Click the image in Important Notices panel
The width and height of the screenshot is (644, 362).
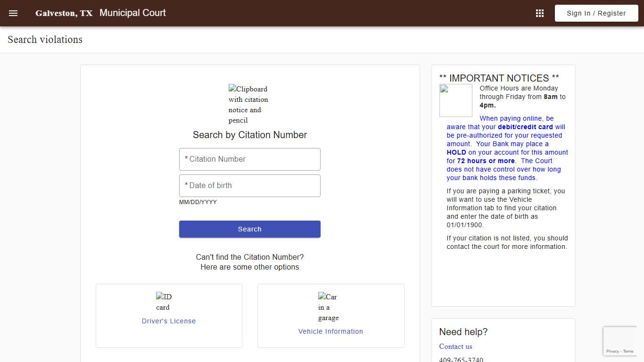click(x=455, y=100)
